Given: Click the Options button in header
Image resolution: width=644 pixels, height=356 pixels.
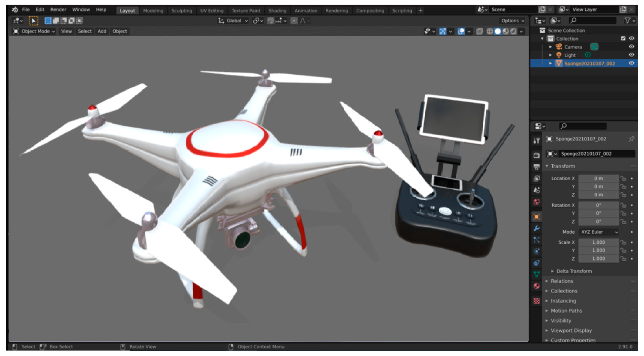Looking at the screenshot, I should 512,21.
